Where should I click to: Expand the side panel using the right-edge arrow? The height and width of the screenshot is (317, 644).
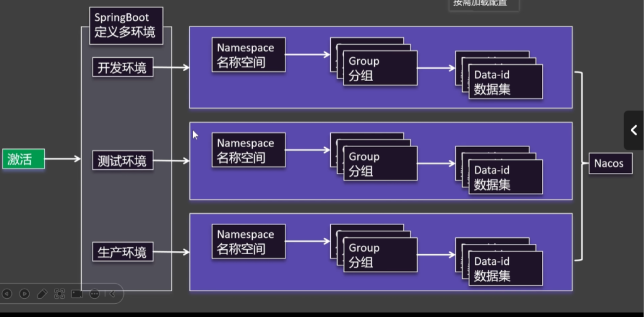pos(633,130)
